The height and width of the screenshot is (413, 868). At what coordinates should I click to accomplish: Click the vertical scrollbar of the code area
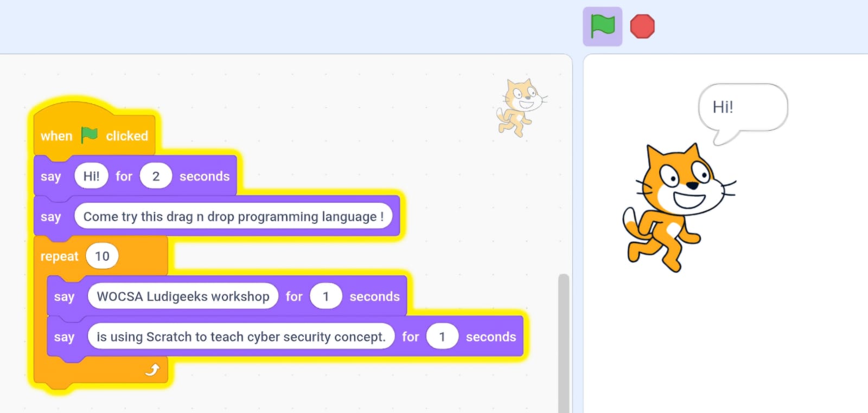(564, 343)
